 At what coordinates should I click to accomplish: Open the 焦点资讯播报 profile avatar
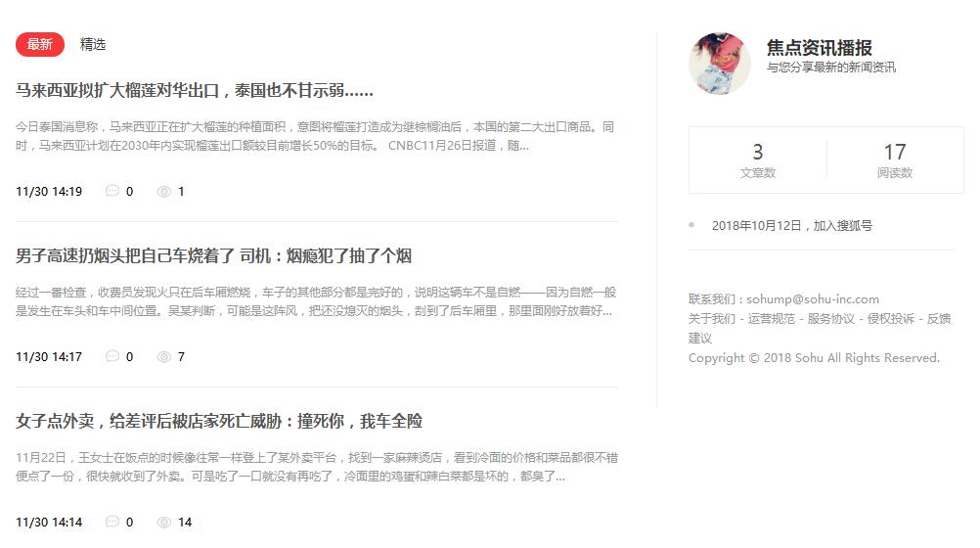pyautogui.click(x=720, y=64)
